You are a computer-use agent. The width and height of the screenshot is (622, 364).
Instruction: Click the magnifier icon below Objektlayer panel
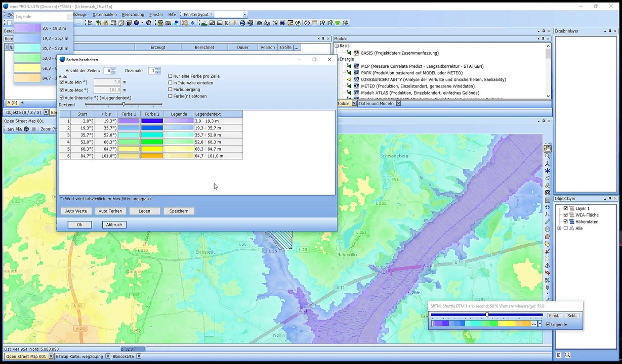tap(567, 355)
